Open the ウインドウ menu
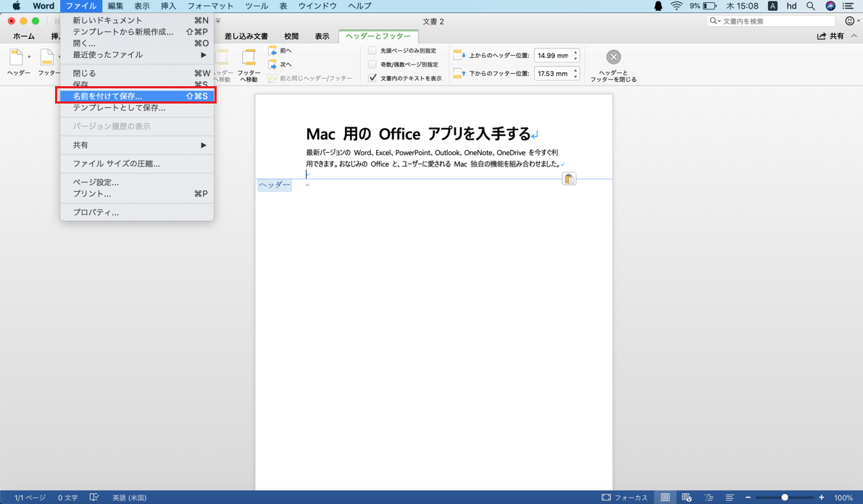 click(317, 6)
